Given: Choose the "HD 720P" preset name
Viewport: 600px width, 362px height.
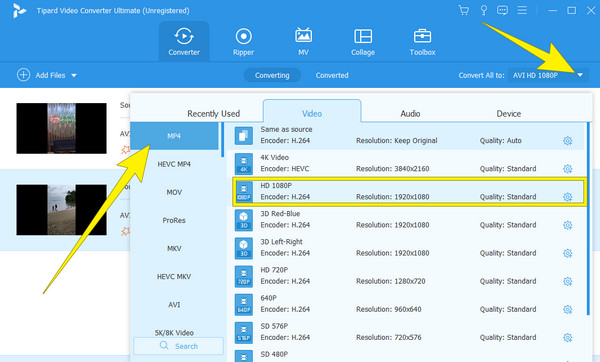Looking at the screenshot, I should pos(274,270).
